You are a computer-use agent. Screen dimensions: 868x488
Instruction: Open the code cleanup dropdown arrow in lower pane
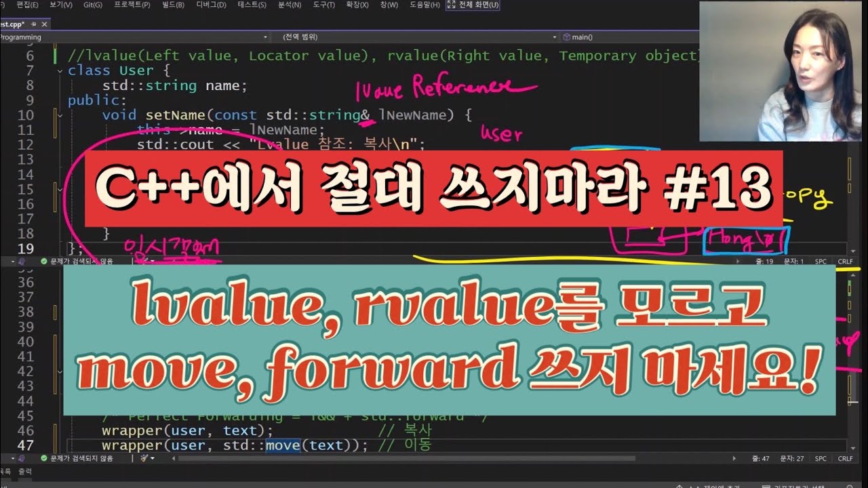click(152, 458)
